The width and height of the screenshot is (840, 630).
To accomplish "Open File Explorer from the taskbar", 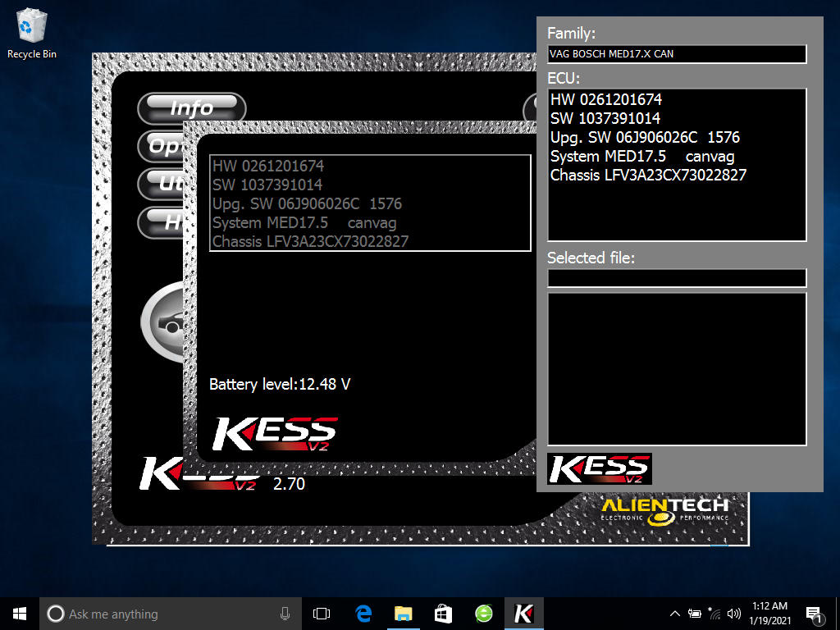I will (403, 613).
